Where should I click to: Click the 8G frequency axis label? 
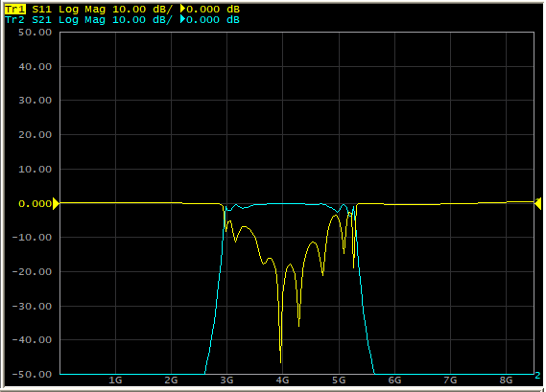(x=506, y=380)
